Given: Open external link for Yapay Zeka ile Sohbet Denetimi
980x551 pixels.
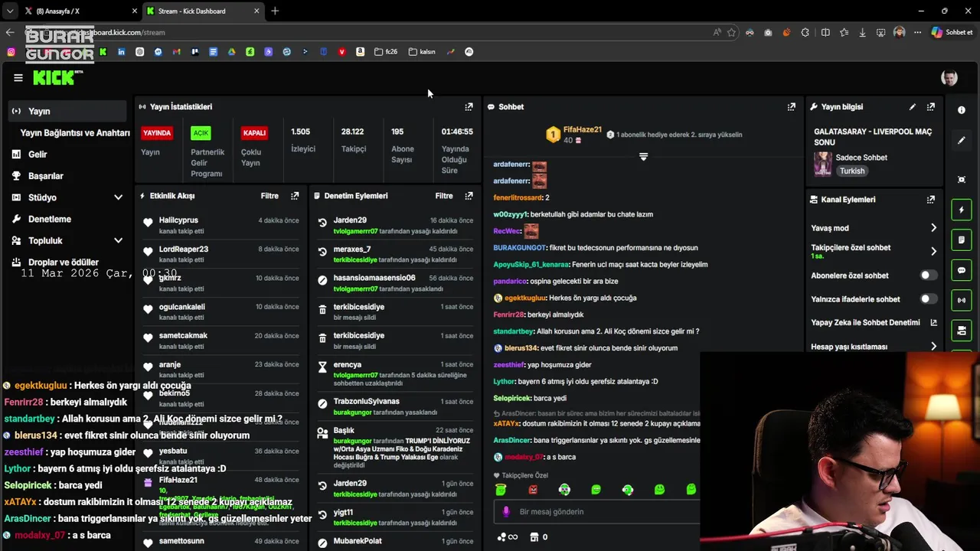Looking at the screenshot, I should 933,323.
